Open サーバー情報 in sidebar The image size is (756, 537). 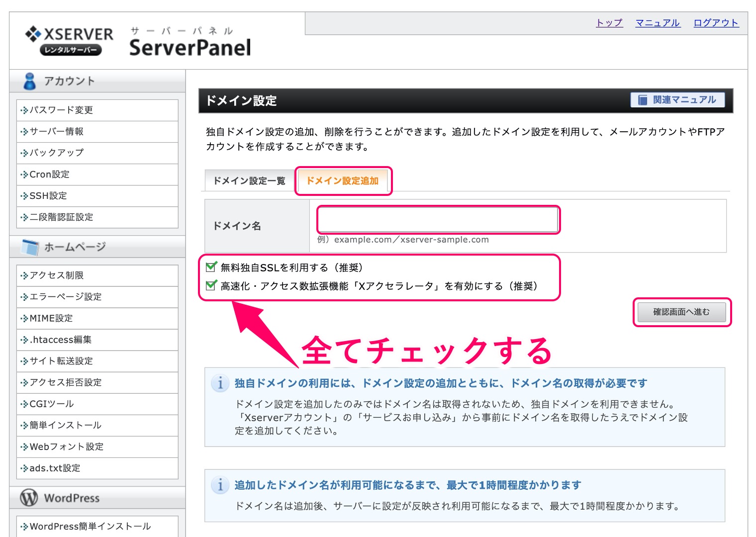(x=97, y=131)
